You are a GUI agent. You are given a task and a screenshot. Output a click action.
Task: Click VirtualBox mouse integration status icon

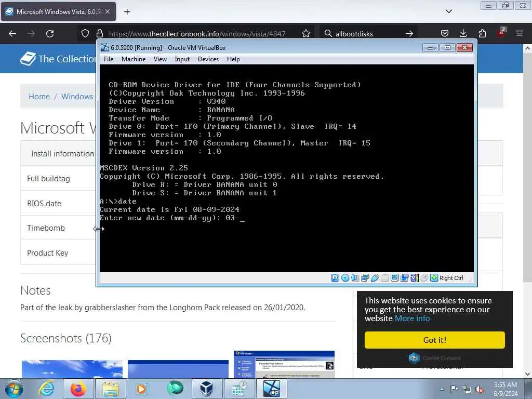[424, 278]
